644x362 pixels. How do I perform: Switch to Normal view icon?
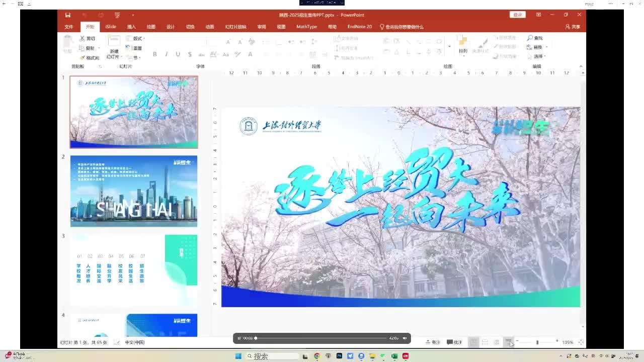[x=473, y=342]
